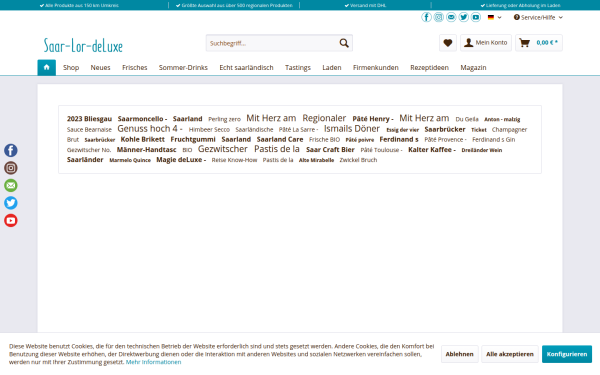Open the Laden menu item
Screen dimensions: 600x375
click(332, 68)
